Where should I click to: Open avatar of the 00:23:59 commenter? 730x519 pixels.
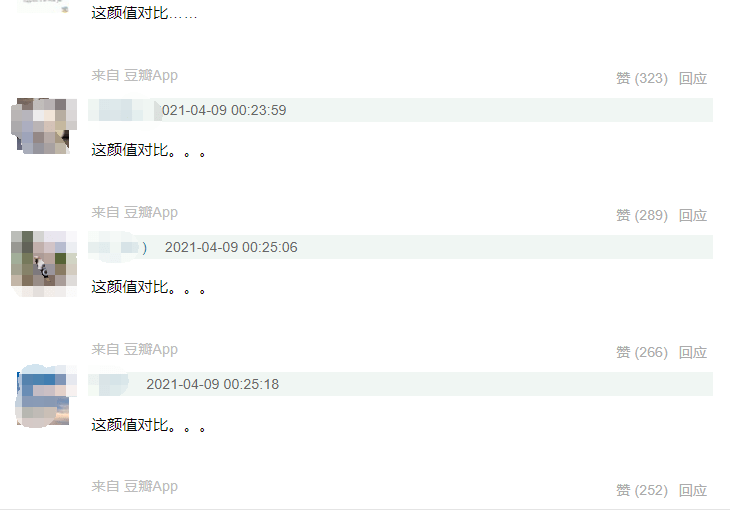44,126
